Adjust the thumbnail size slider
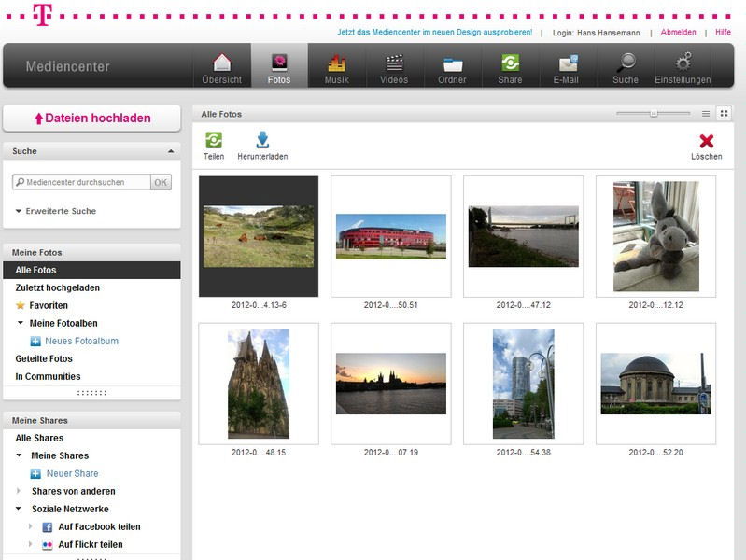The width and height of the screenshot is (746, 560). (654, 113)
